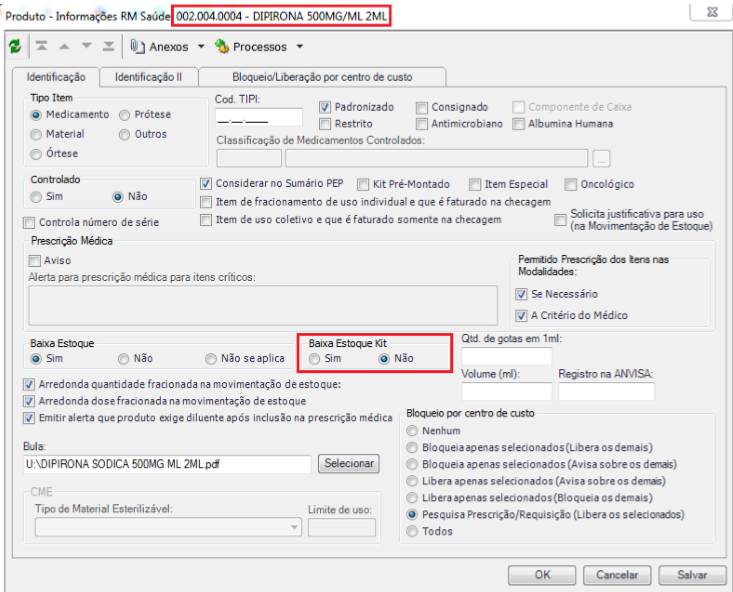Viewport: 733px width, 592px height.
Task: Set Controlado to Sim
Action: (36, 197)
